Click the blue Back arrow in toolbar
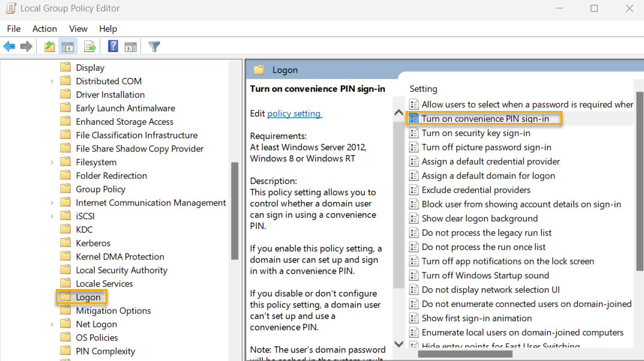Viewport: 644px width, 361px height. tap(9, 47)
